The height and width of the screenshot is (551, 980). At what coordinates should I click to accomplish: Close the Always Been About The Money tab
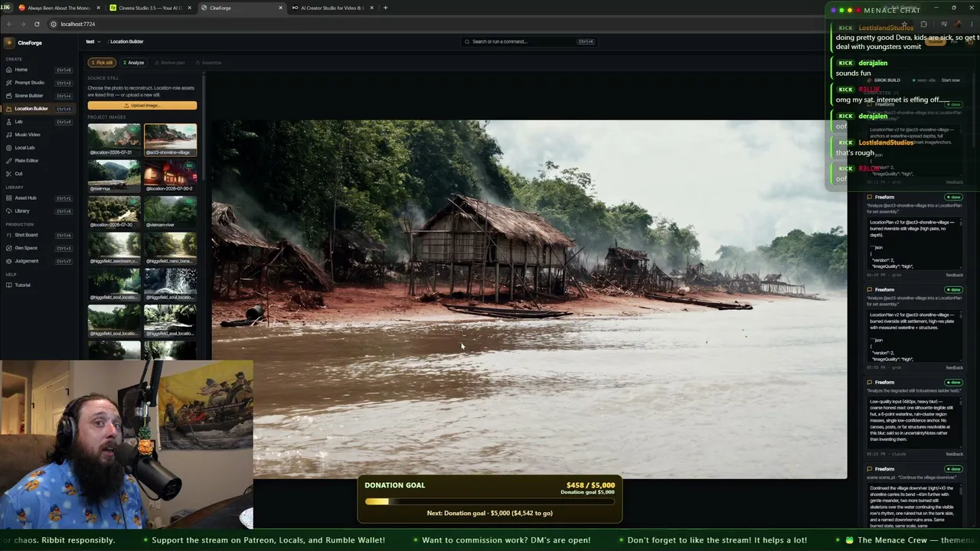coord(98,8)
